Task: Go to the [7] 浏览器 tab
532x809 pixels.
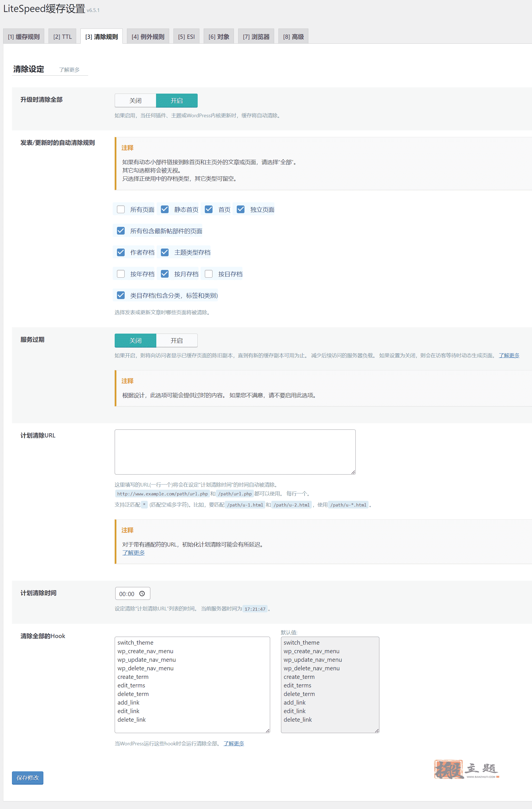Action: tap(256, 36)
